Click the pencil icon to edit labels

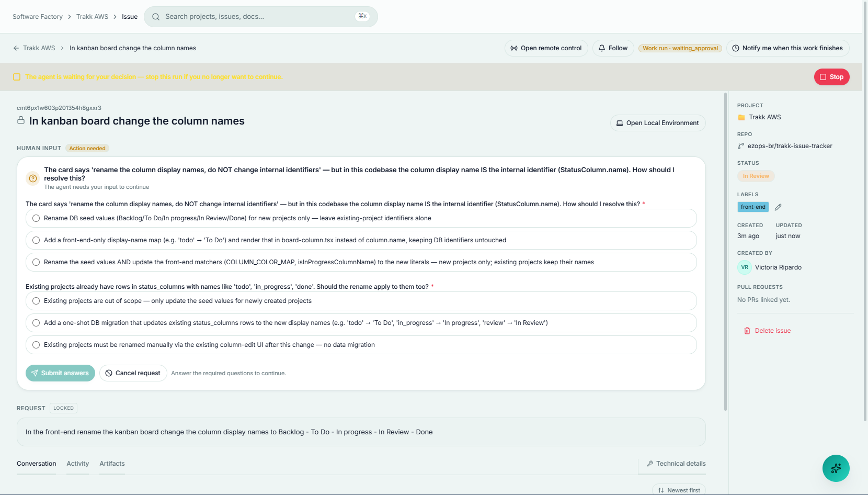[x=778, y=207]
